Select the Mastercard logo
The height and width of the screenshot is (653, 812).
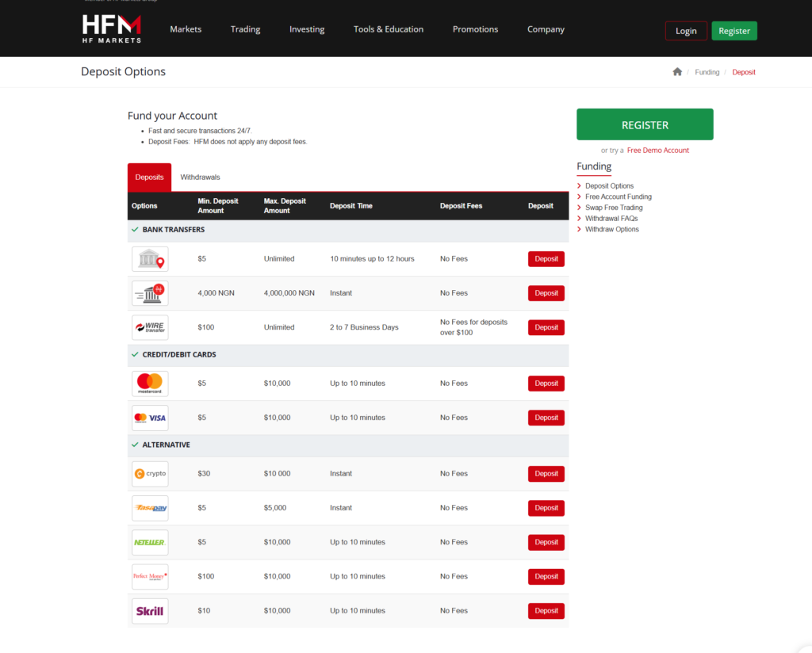coord(150,384)
